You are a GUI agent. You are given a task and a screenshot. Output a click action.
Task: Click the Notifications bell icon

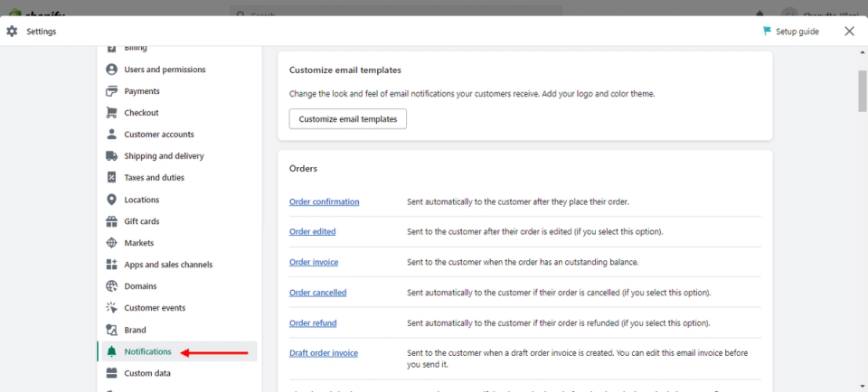(x=112, y=351)
